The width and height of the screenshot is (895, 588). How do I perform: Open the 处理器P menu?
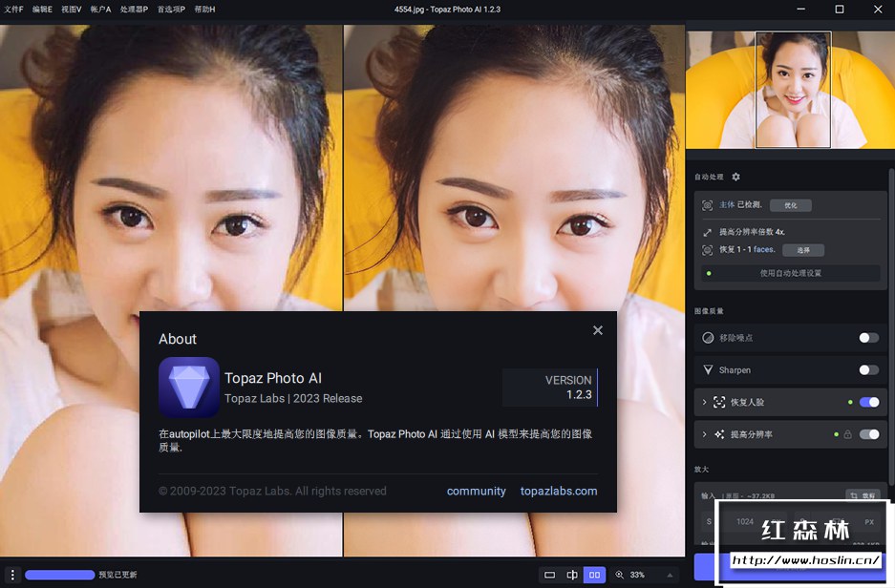click(134, 10)
